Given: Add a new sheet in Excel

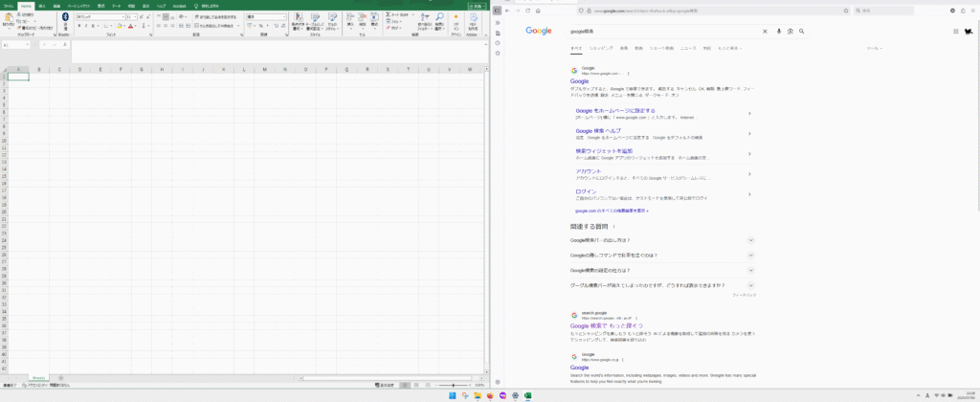Looking at the screenshot, I should pyautogui.click(x=60, y=378).
